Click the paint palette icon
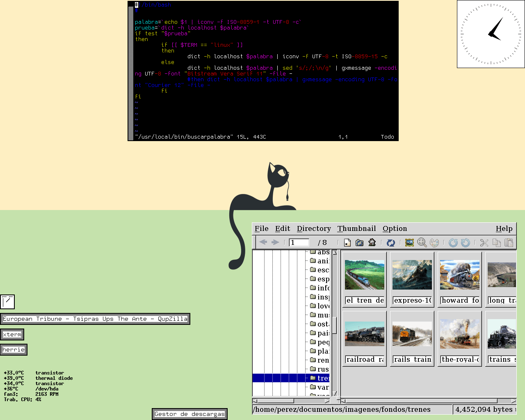 [x=434, y=242]
